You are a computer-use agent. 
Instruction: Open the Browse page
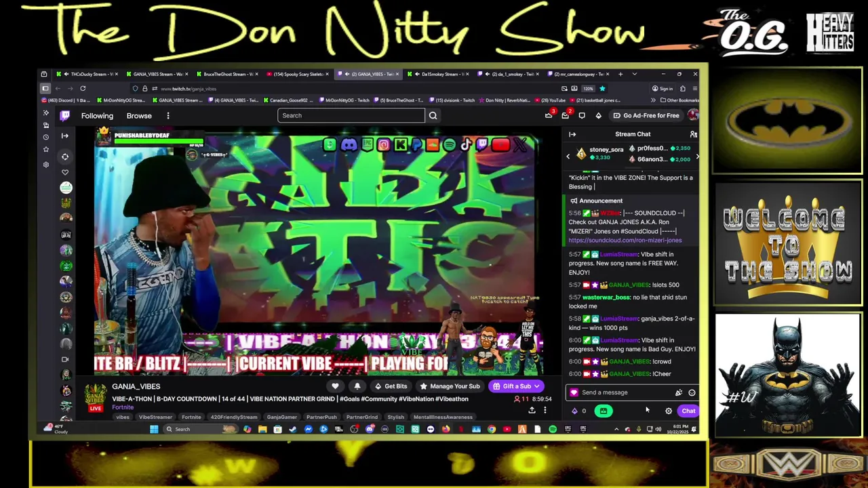coord(139,116)
